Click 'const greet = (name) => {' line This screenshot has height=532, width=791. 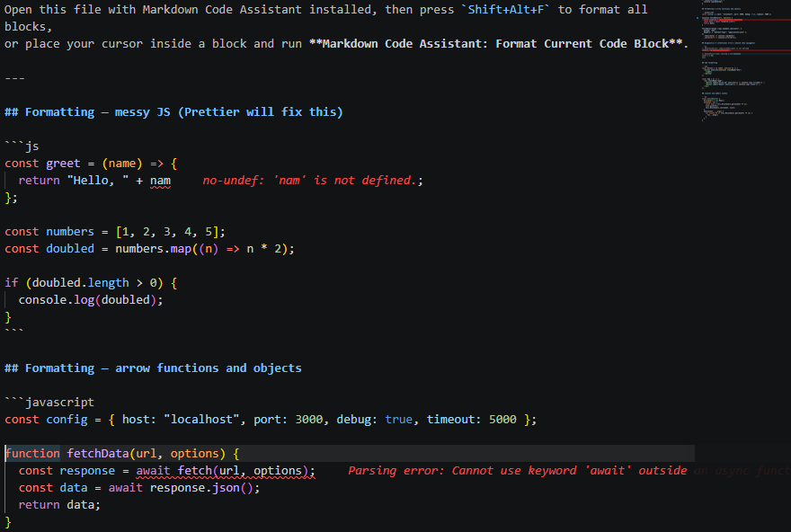coord(91,164)
